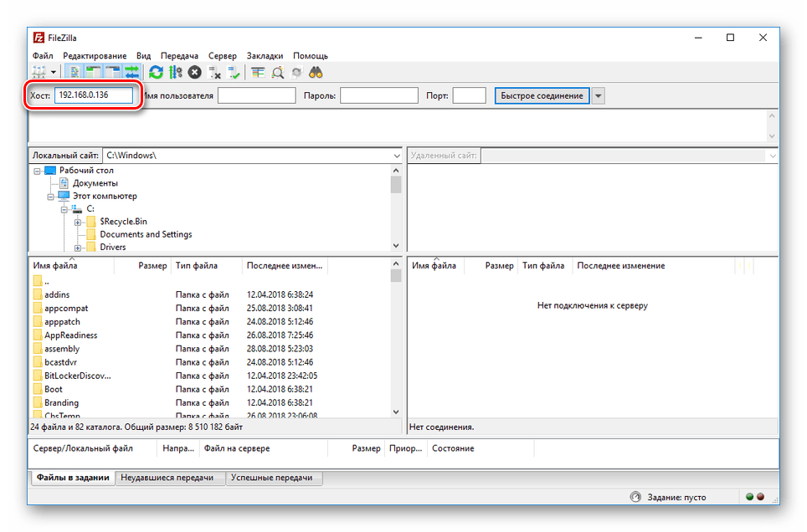Toggle transfer queue display
Screen dimensions: 807x532
point(131,73)
